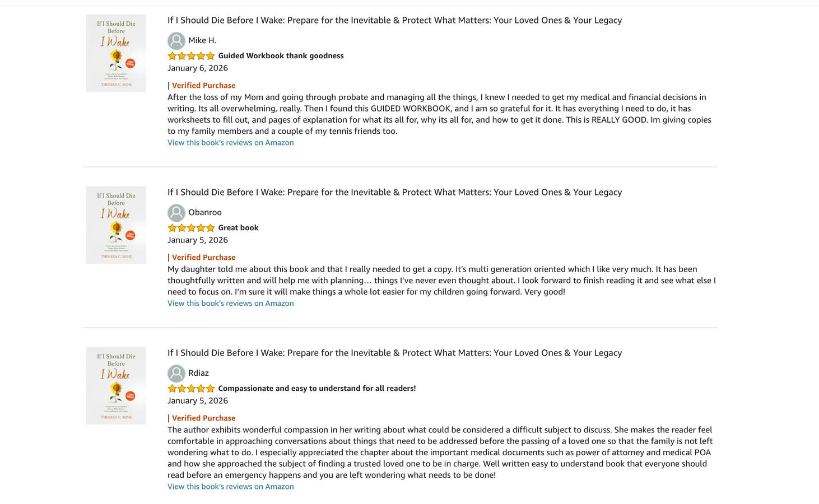Click Mike H.'s profile avatar icon

[x=176, y=41]
